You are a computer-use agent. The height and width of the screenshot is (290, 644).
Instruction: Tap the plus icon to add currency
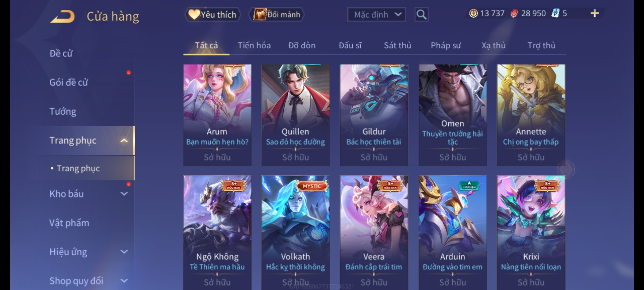click(x=595, y=13)
